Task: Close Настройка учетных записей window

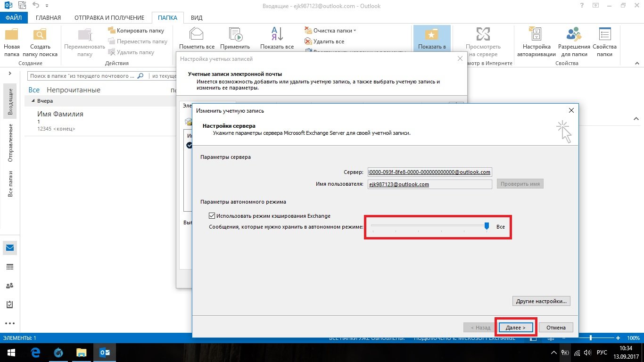Action: click(x=460, y=58)
